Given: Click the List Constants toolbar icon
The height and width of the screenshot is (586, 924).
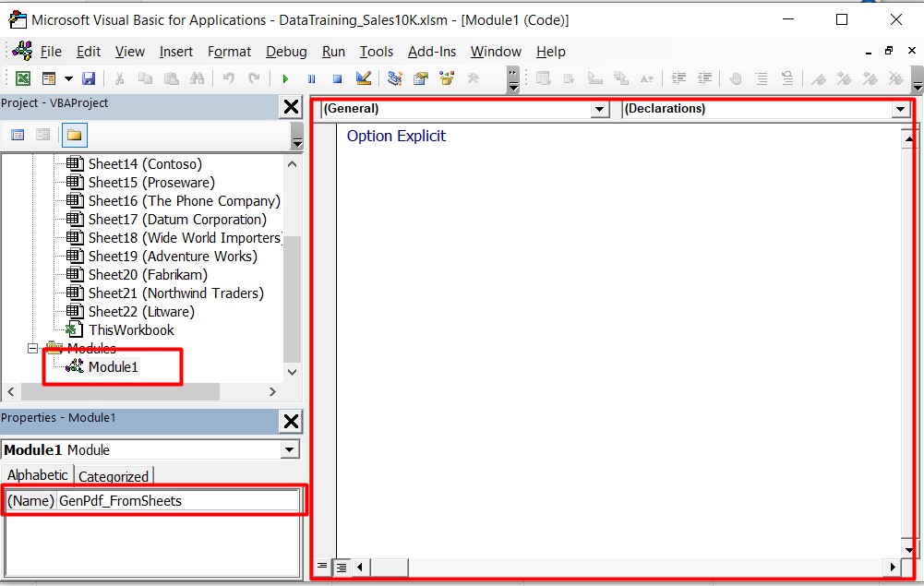Looking at the screenshot, I should pyautogui.click(x=570, y=78).
